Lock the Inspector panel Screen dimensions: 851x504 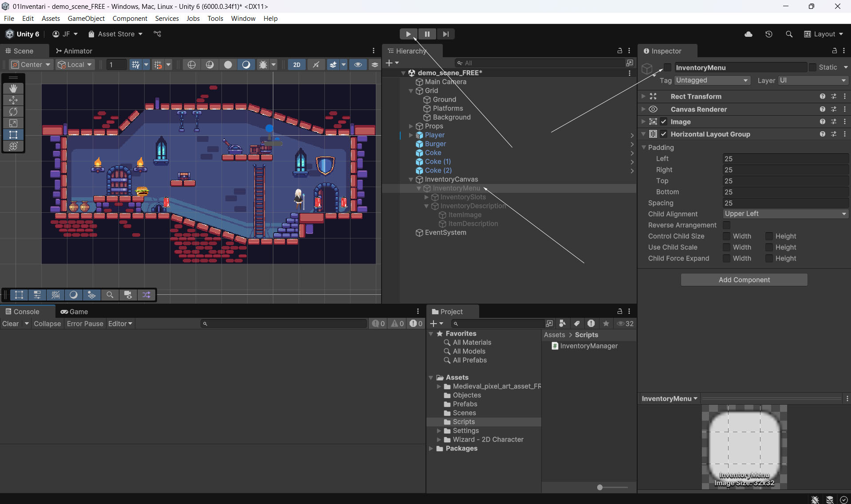(x=834, y=51)
